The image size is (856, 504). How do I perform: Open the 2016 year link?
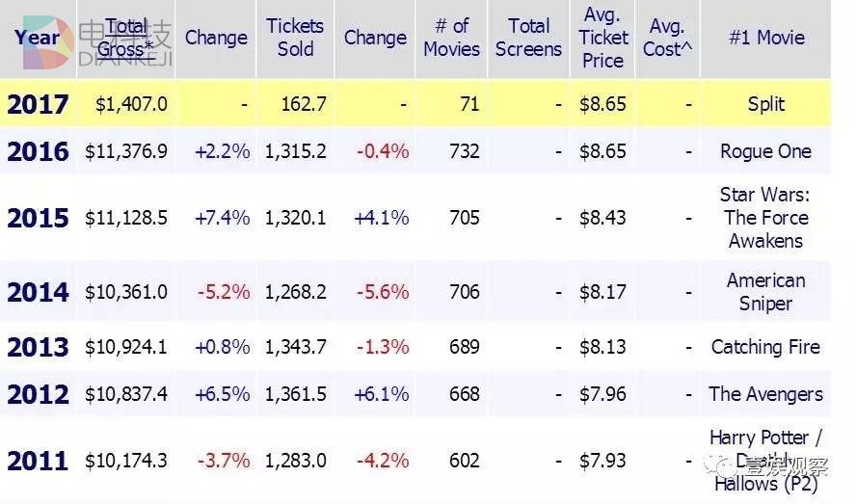(38, 151)
